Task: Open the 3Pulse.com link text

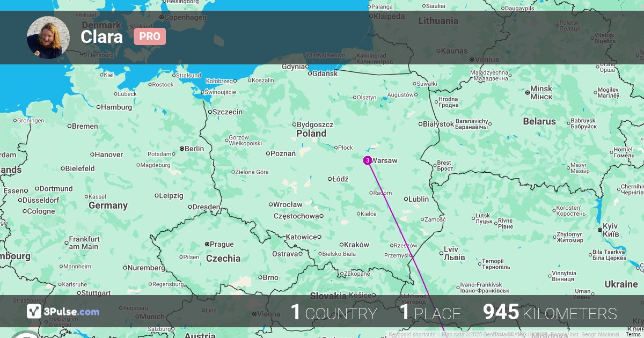Action: [71, 312]
